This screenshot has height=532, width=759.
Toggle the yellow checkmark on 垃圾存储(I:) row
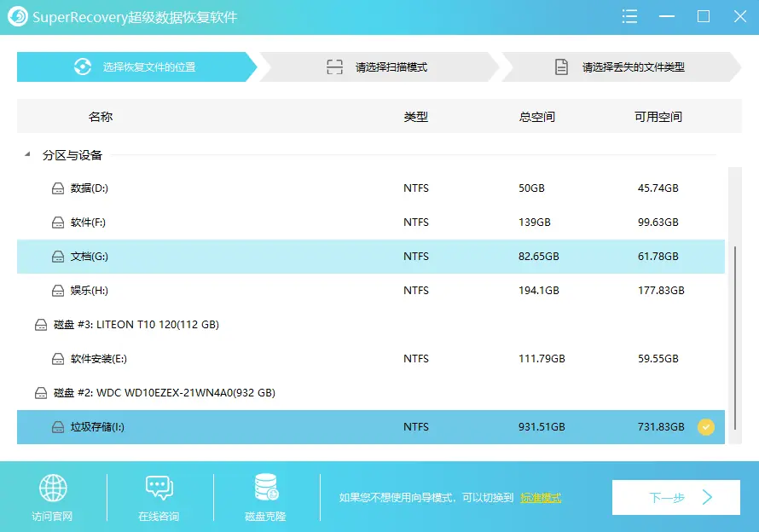pos(706,427)
